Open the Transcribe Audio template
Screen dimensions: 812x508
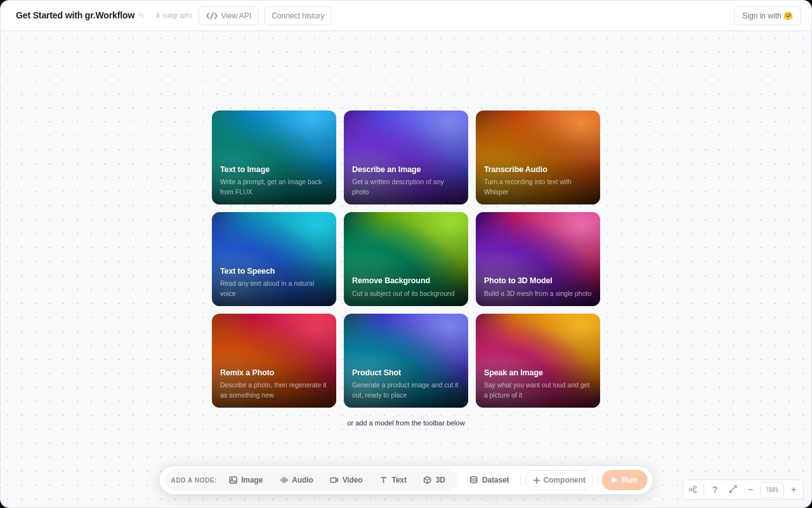(538, 157)
